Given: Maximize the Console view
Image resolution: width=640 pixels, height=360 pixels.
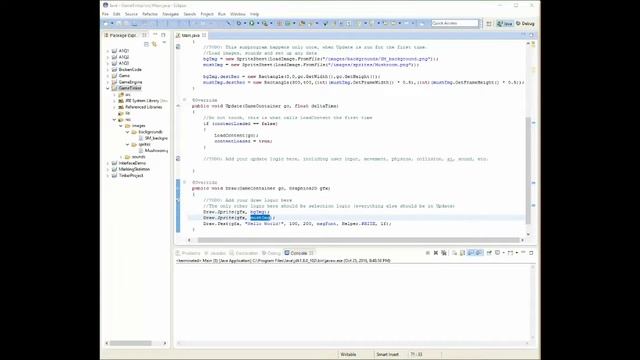Looking at the screenshot, I should pyautogui.click(x=531, y=253).
